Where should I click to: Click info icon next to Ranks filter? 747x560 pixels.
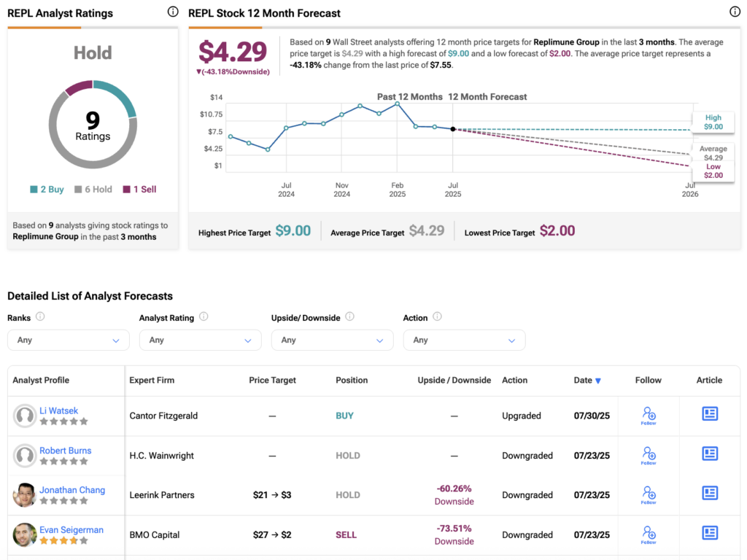click(x=40, y=316)
